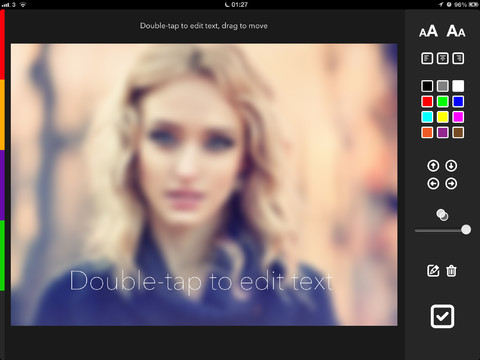Move the text left with the arrow icon
The height and width of the screenshot is (360, 480).
pos(433,184)
